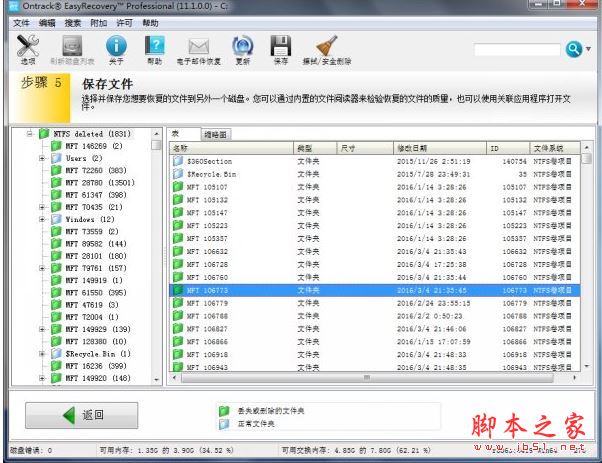
Task: Expand the MFT 79761 (157) node
Action: pos(42,268)
